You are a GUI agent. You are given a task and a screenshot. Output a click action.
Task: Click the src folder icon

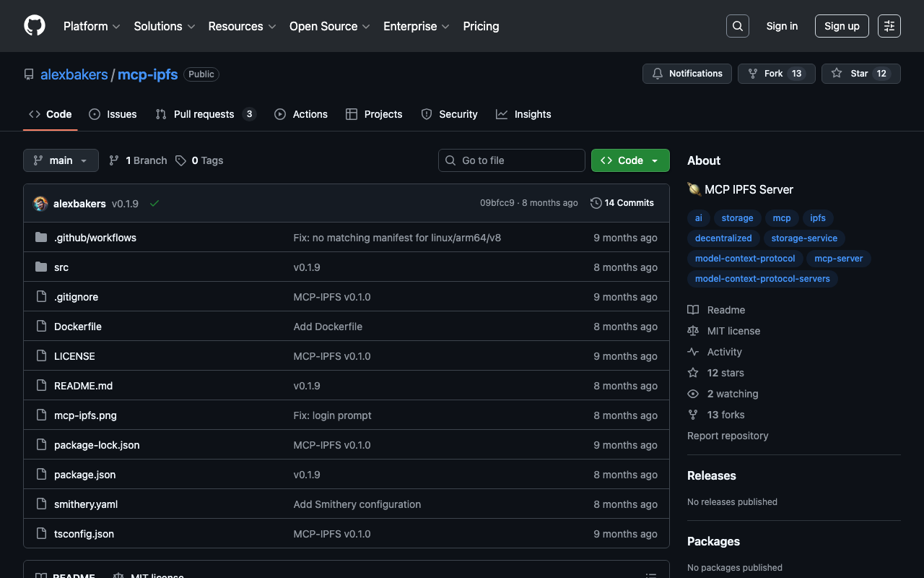[x=41, y=267]
